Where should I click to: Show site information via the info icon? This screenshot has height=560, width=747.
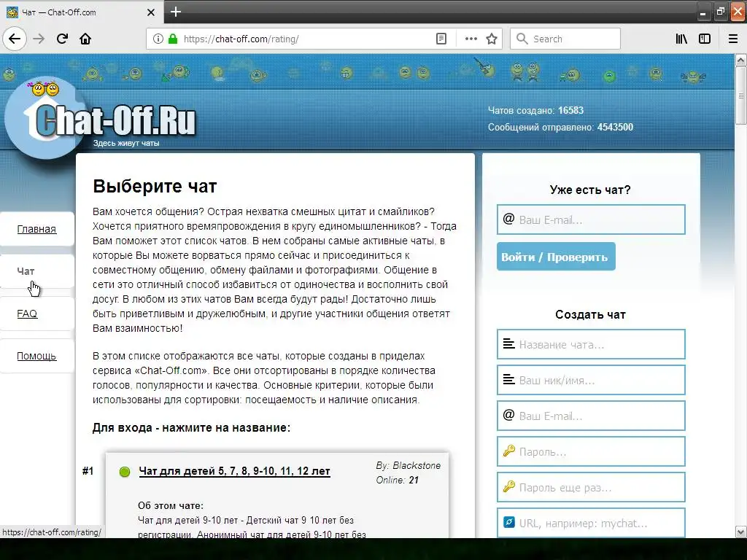158,39
